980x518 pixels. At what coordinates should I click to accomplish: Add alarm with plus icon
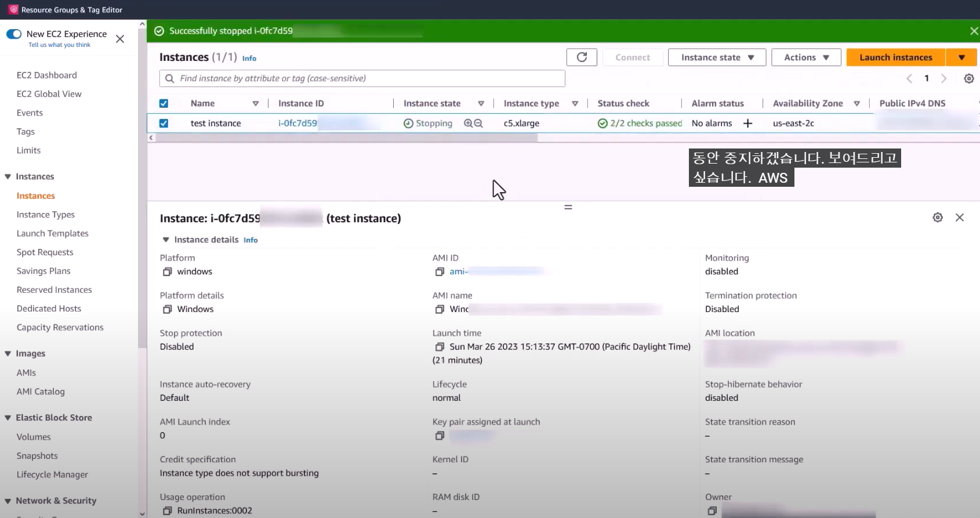click(x=748, y=123)
